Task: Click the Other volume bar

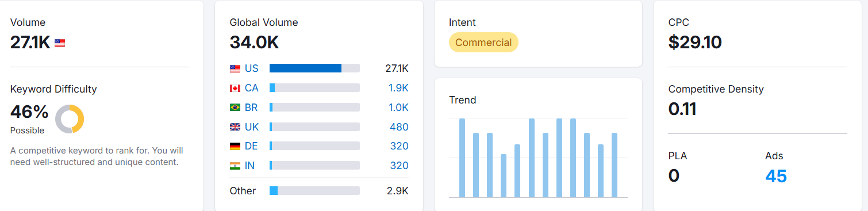Action: point(314,190)
